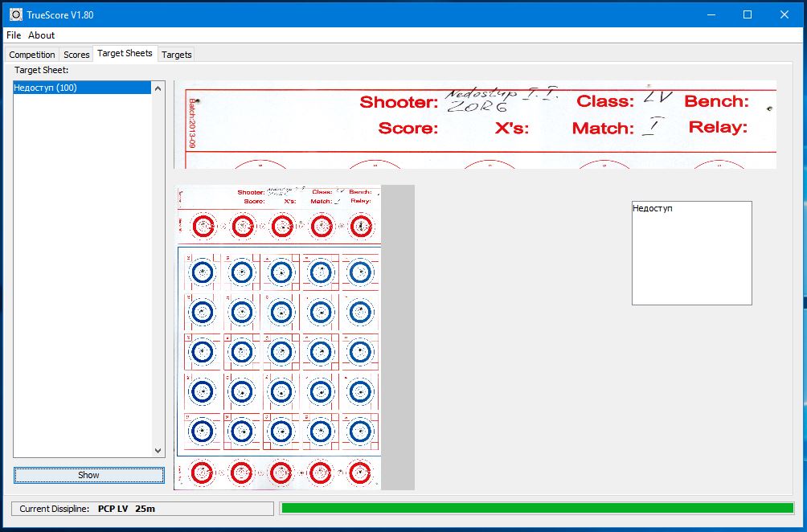Click the top-left red sighter target
This screenshot has height=532, width=807.
(203, 227)
